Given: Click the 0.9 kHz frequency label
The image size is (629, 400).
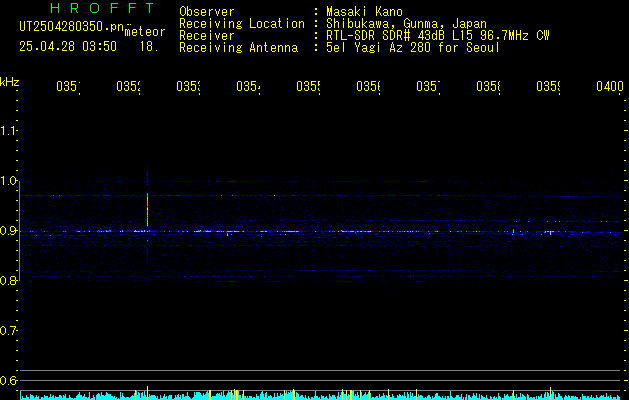Looking at the screenshot, I should (x=8, y=231).
